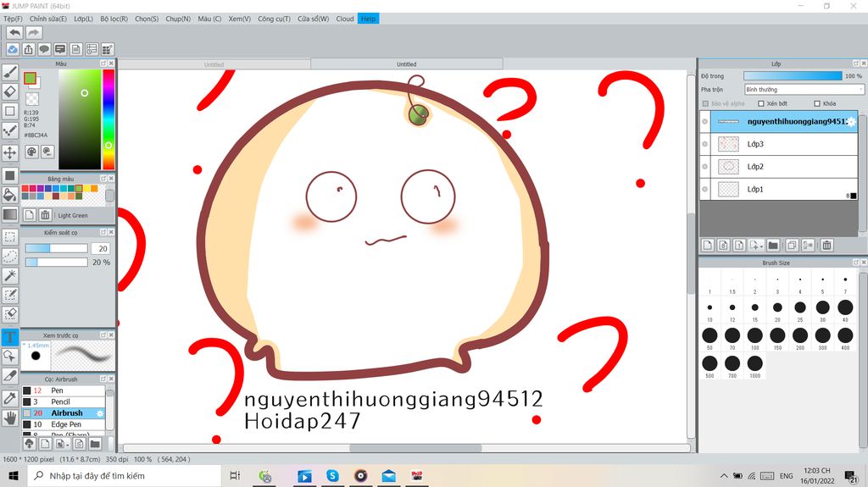
Task: Select the Magic Wand tool
Action: tap(10, 275)
